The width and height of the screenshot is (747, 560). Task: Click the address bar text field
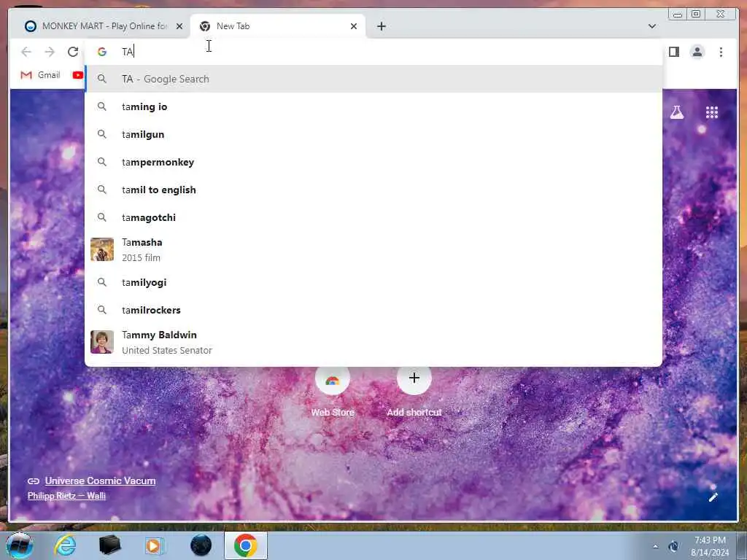click(x=373, y=52)
